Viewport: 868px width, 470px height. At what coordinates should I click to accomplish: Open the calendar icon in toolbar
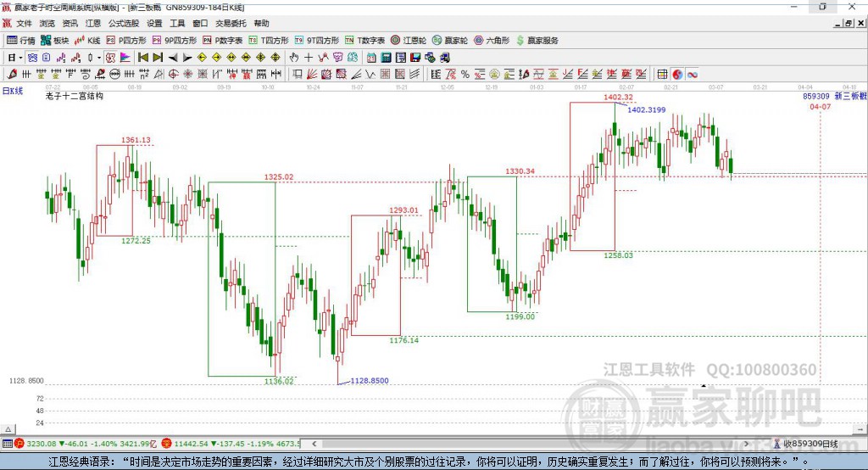point(371,58)
